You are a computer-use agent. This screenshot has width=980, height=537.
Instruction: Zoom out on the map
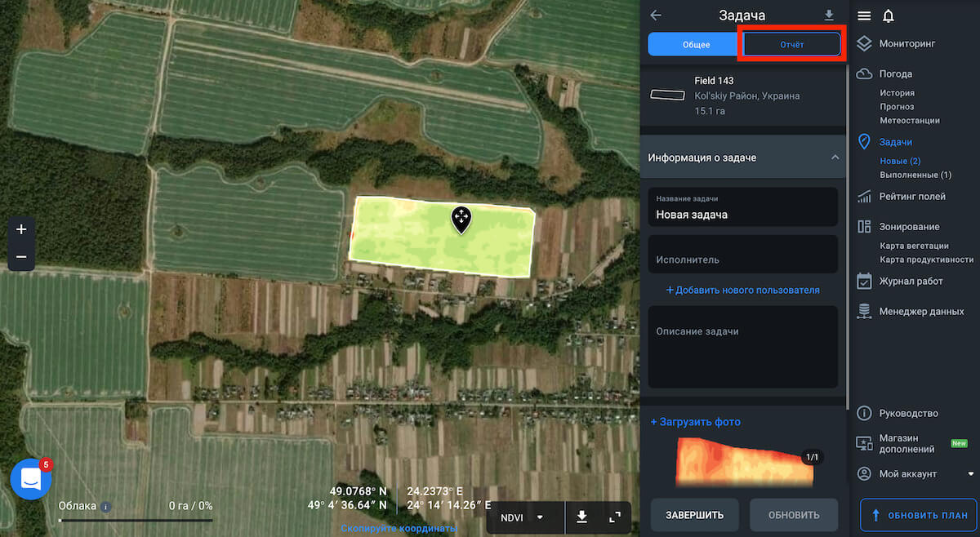[x=21, y=257]
